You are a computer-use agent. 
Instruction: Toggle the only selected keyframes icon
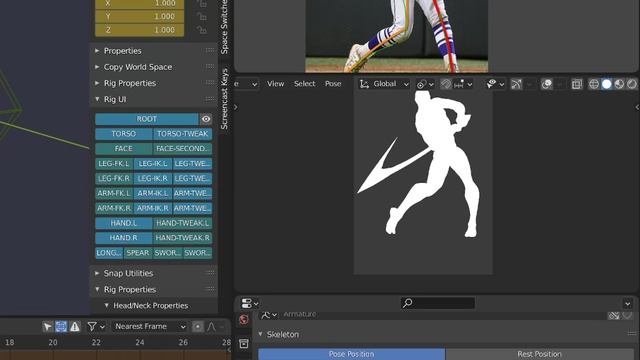pyautogui.click(x=61, y=327)
